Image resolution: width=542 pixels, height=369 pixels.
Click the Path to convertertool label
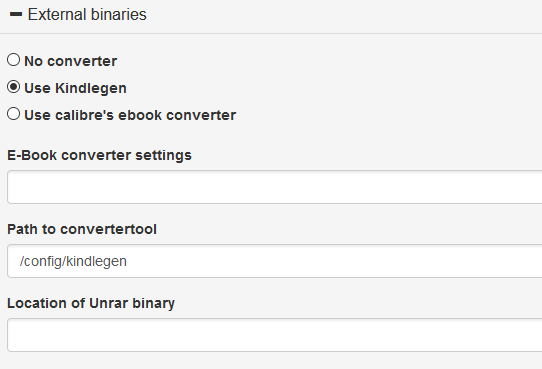[82, 229]
